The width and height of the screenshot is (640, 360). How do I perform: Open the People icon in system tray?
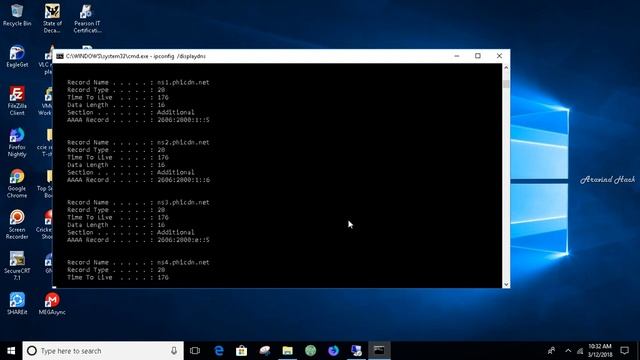[551, 351]
